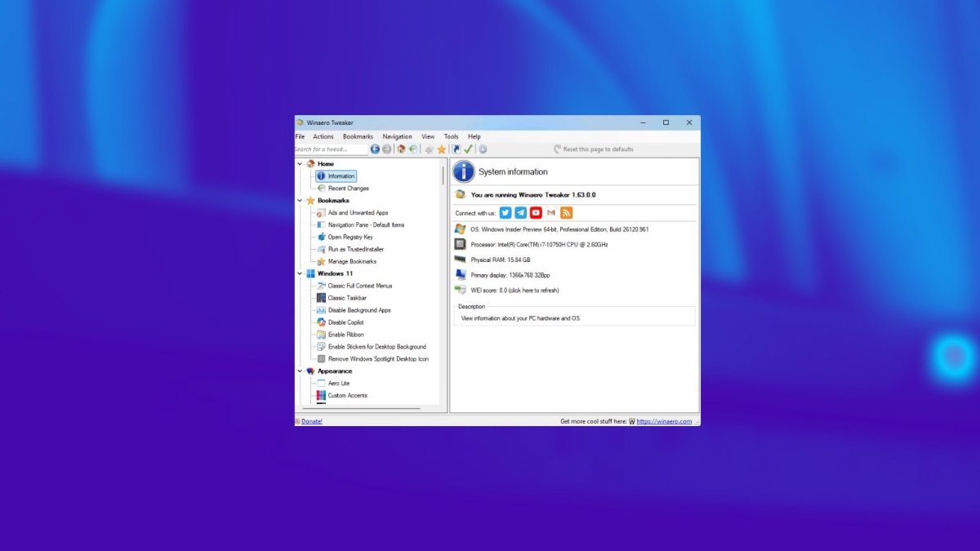Screen dimensions: 980x551
Task: Open the Telegram channel icon
Action: (520, 212)
